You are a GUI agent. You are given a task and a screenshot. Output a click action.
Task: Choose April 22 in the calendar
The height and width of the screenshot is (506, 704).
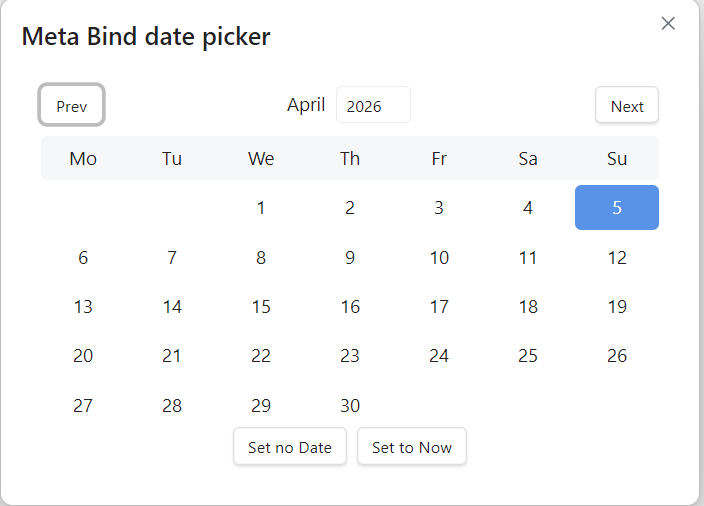[x=261, y=356]
